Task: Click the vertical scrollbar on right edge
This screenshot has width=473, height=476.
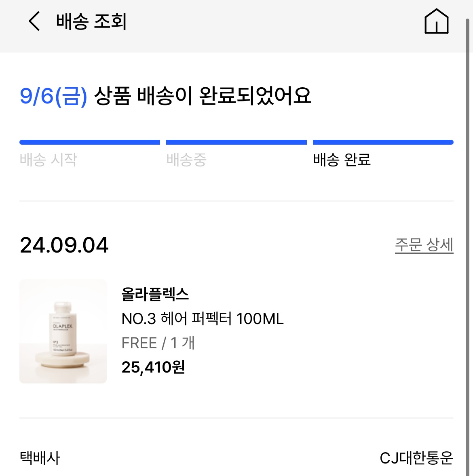Action: pos(467,247)
